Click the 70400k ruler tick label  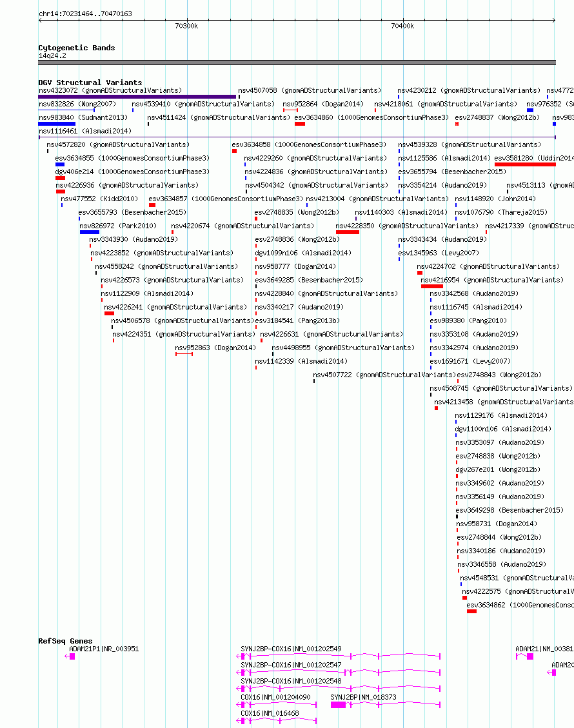(x=402, y=26)
